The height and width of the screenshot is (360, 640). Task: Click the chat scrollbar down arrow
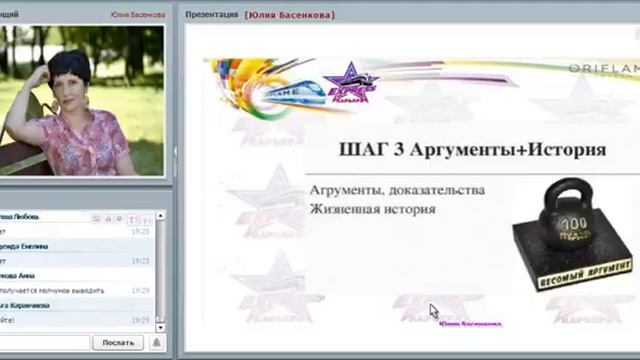(x=160, y=327)
